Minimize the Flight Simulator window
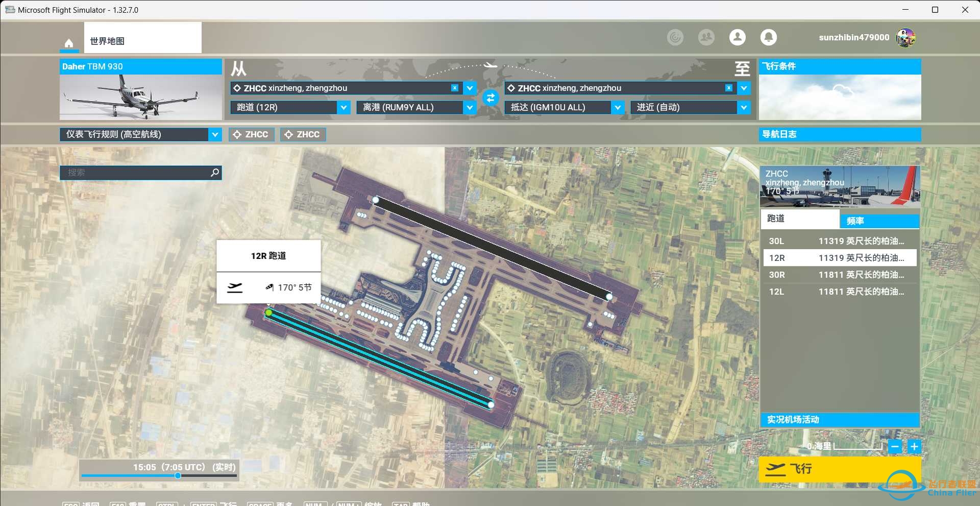The height and width of the screenshot is (506, 980). coord(905,10)
